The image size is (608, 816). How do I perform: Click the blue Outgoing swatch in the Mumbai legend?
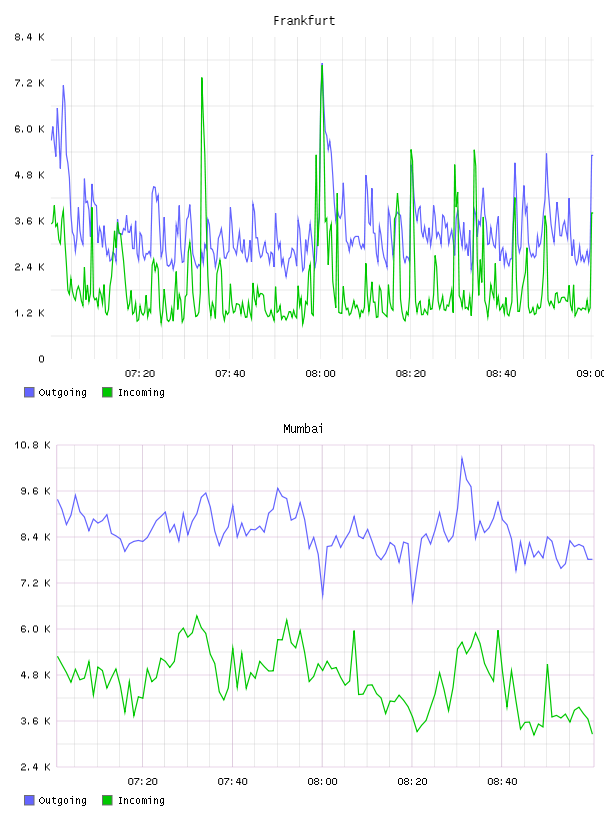(x=29, y=800)
